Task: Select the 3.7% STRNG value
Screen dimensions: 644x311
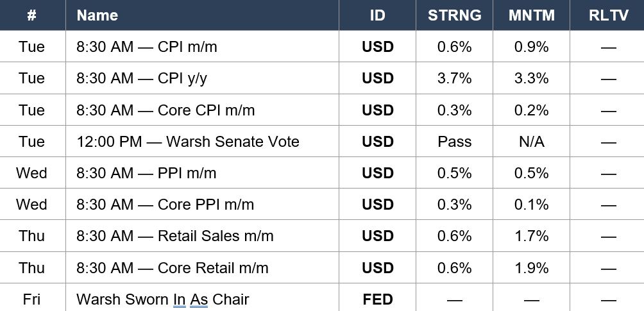Action: click(454, 78)
